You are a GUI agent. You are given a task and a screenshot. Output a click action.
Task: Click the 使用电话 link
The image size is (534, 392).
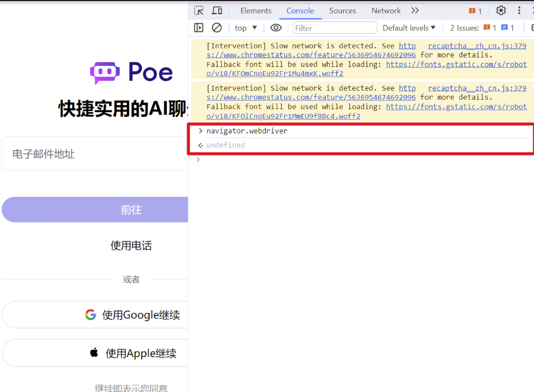[x=131, y=246]
